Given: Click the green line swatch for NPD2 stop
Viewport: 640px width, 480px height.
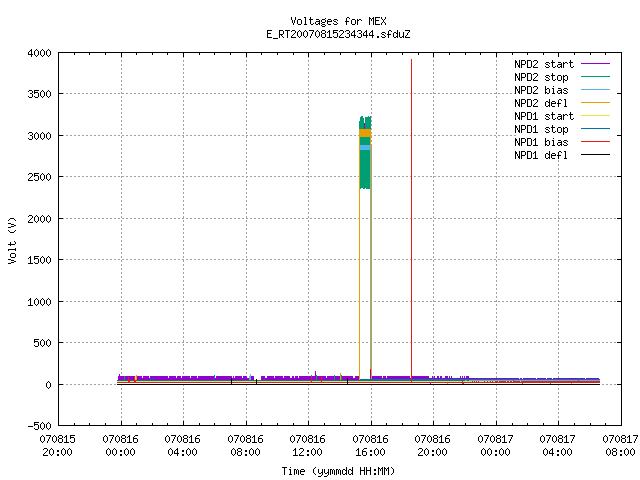Looking at the screenshot, I should coord(596,76).
